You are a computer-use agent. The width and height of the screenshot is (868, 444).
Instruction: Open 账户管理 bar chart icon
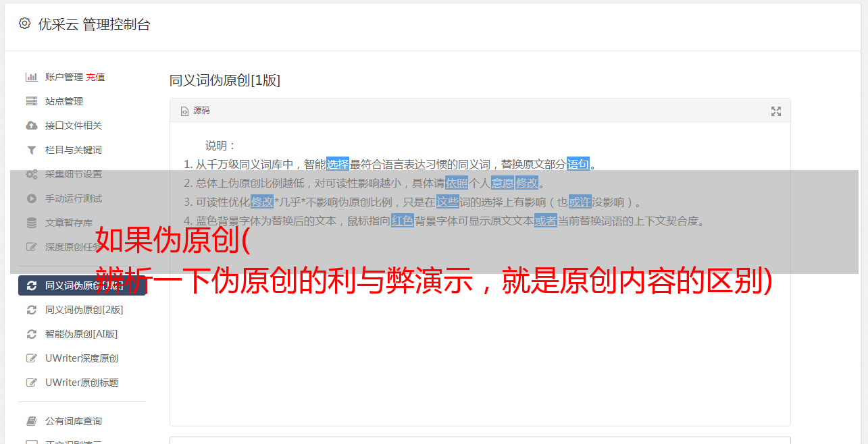(31, 77)
